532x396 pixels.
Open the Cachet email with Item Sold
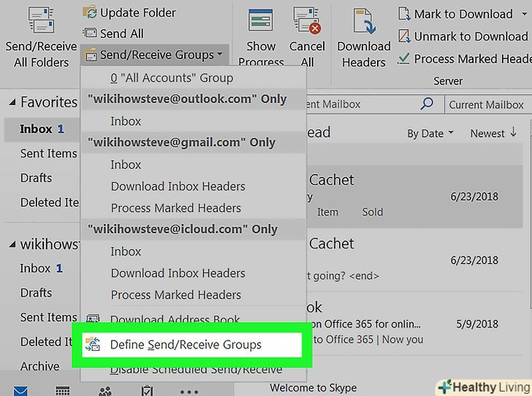click(414, 196)
